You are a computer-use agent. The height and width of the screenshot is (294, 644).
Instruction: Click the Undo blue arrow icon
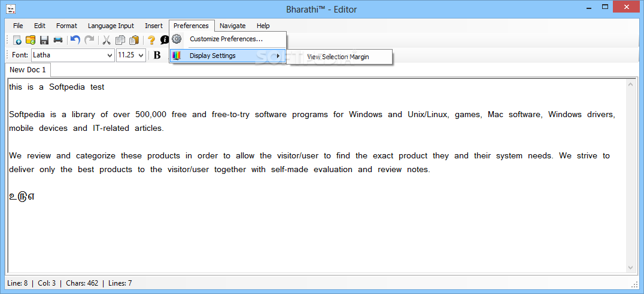(75, 40)
